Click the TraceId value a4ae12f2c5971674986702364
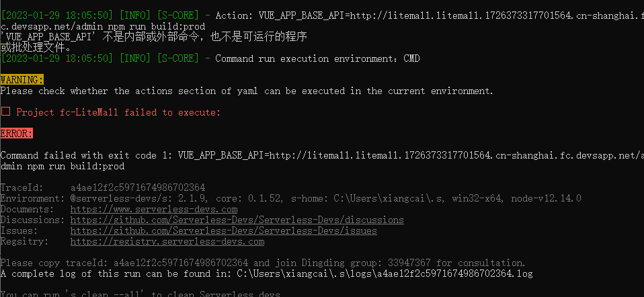The image size is (644, 297). pyautogui.click(x=138, y=187)
